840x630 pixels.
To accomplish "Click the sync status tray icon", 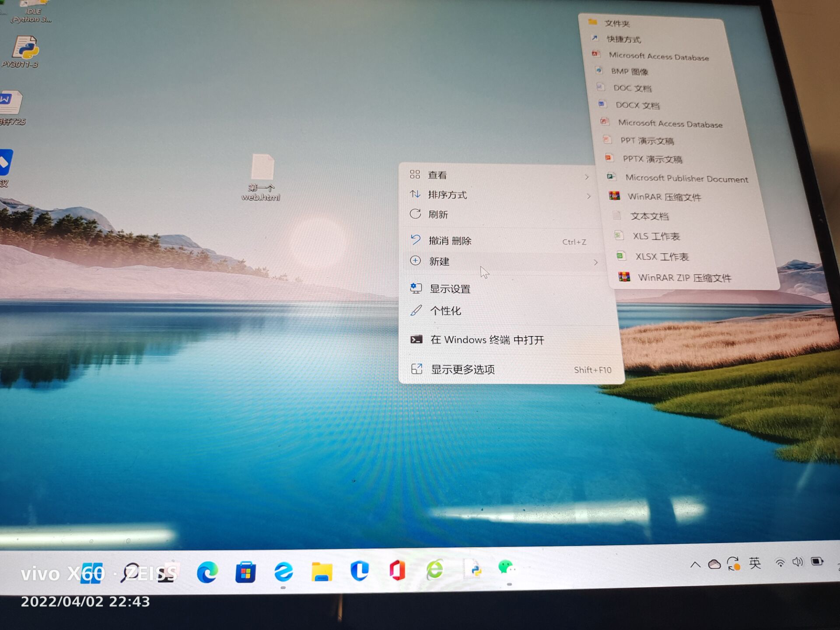I will [734, 563].
